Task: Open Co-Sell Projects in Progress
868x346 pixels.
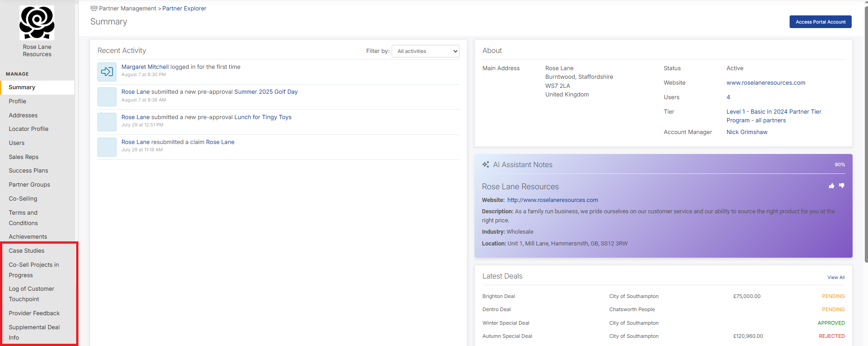Action: point(34,270)
